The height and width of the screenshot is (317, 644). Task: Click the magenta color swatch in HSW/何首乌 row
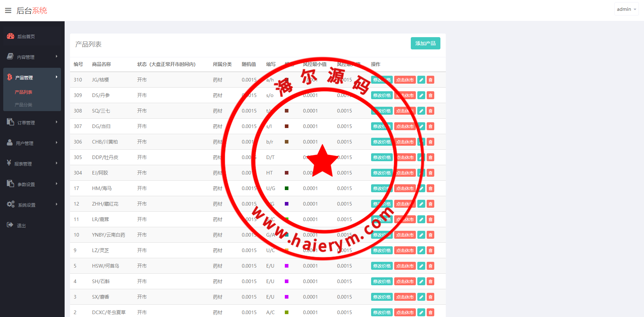click(287, 266)
